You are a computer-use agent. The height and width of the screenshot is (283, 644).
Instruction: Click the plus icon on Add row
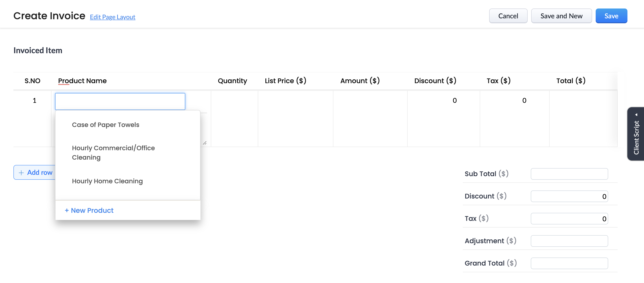pyautogui.click(x=21, y=173)
